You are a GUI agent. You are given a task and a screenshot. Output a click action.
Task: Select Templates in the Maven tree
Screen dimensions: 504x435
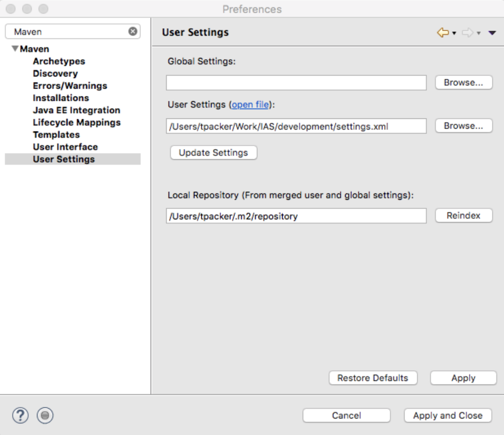pos(56,135)
